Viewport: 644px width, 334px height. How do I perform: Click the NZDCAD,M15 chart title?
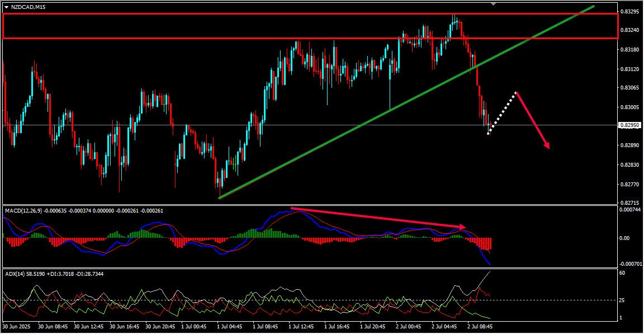point(27,7)
